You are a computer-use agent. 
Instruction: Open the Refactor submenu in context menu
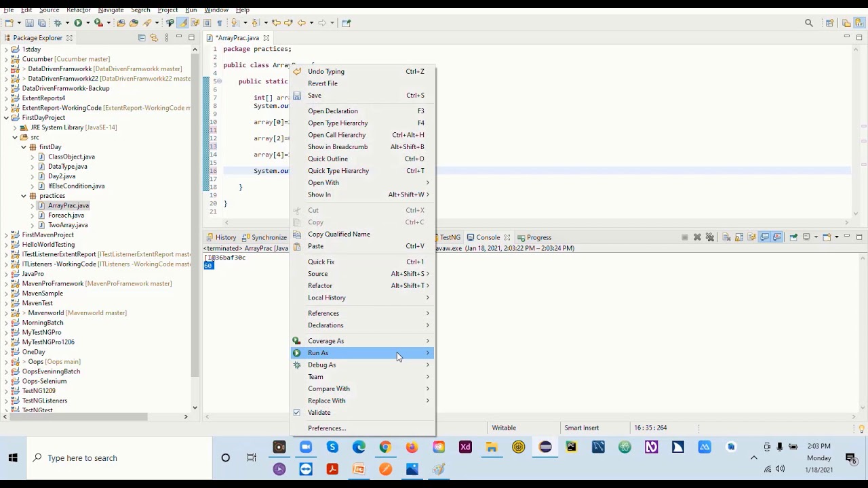point(363,285)
